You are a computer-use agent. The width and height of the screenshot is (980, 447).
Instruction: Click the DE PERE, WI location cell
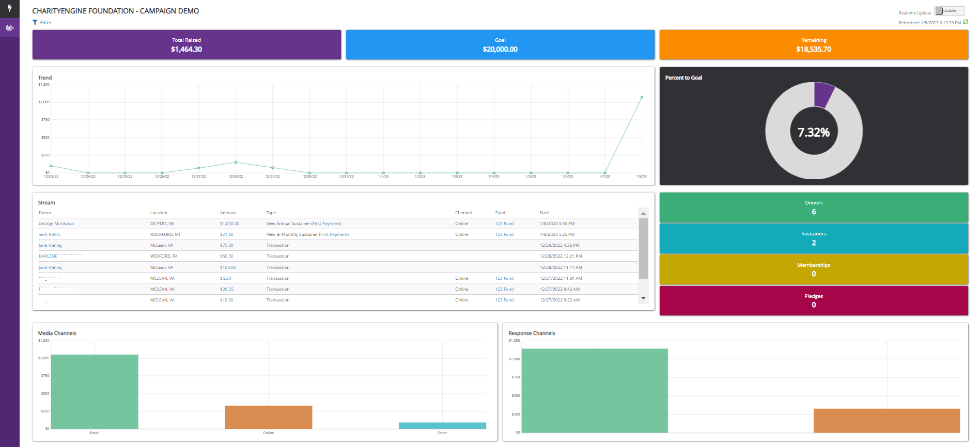click(x=162, y=223)
